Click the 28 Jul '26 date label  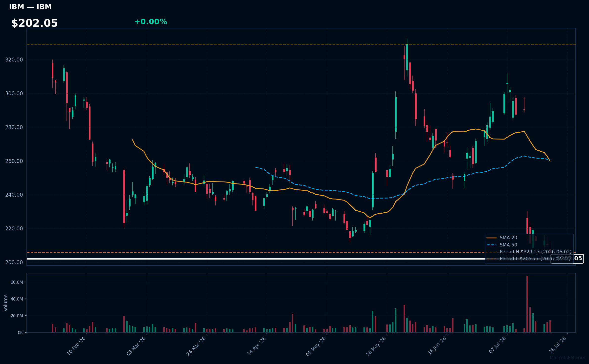pos(557,345)
